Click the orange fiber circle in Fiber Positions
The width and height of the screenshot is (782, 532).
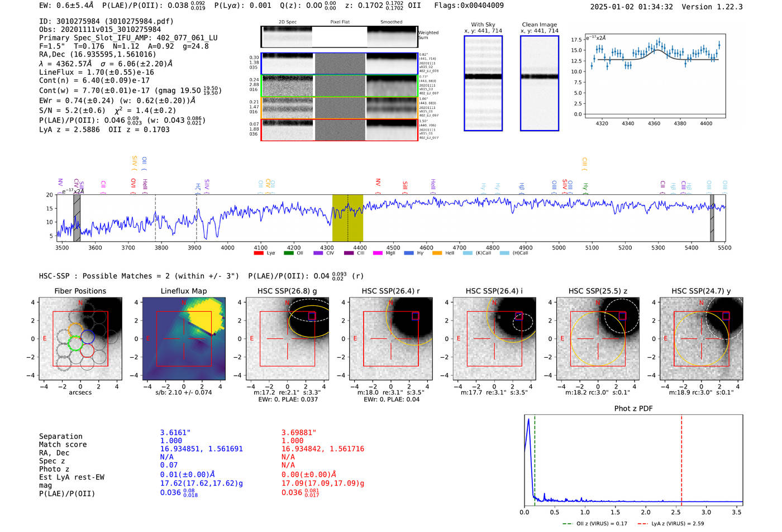pos(75,330)
